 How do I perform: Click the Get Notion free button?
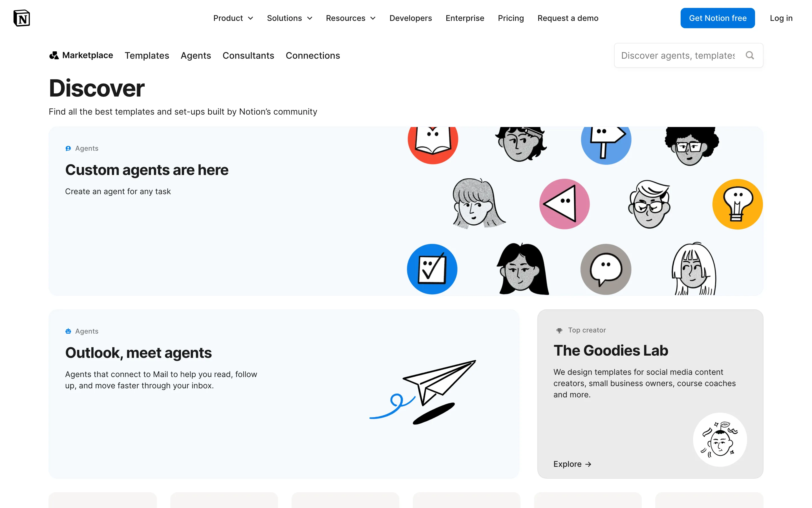tap(717, 18)
